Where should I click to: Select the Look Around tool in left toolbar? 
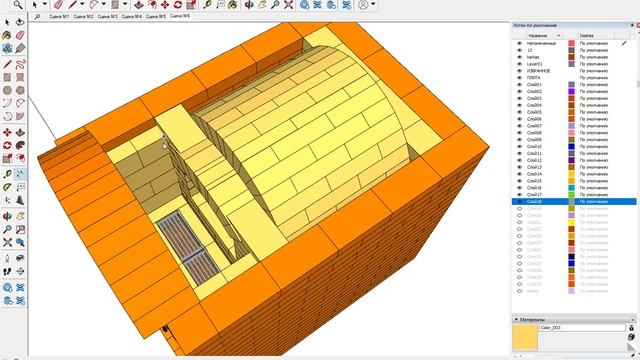click(x=20, y=258)
